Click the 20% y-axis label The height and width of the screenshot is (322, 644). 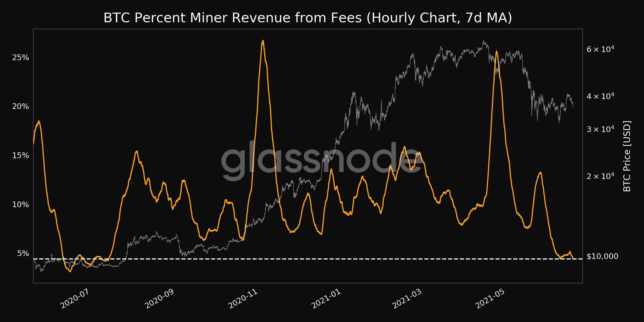click(x=20, y=107)
